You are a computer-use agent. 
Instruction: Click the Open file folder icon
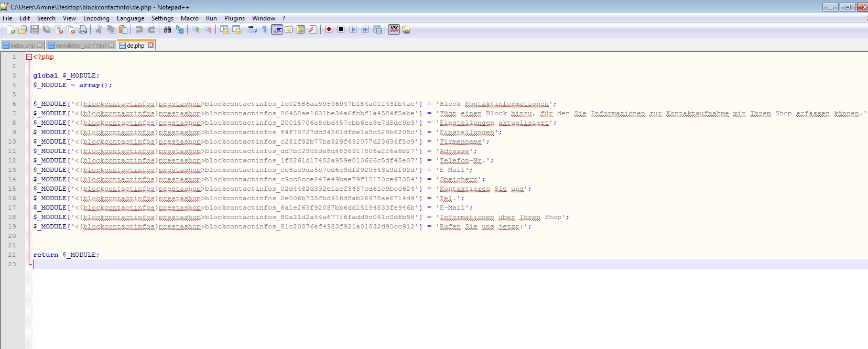coord(23,30)
